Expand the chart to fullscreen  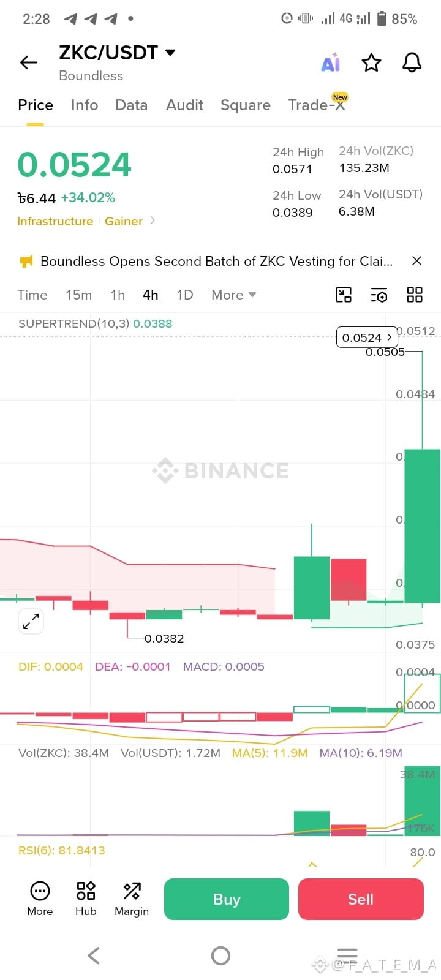31,621
